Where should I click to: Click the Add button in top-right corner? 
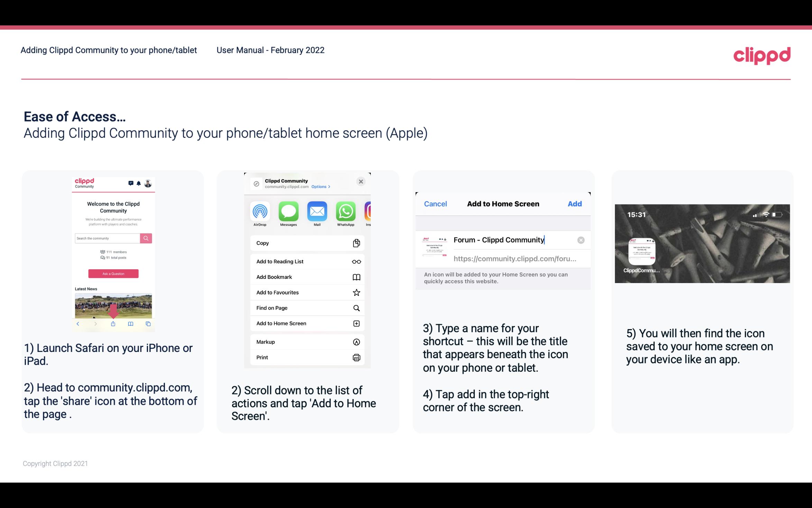point(575,204)
